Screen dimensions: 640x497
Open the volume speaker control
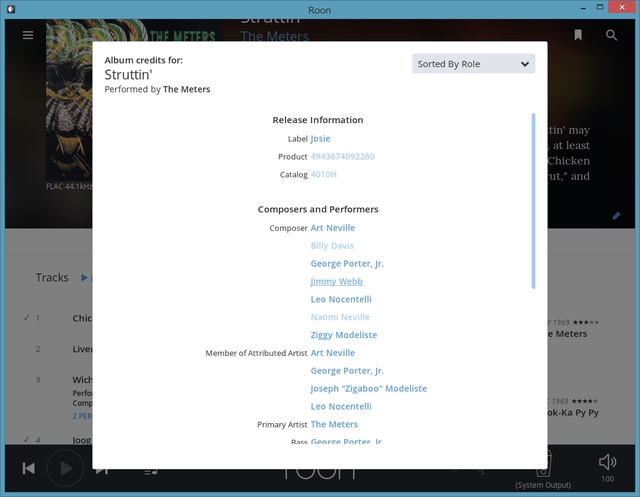point(607,462)
